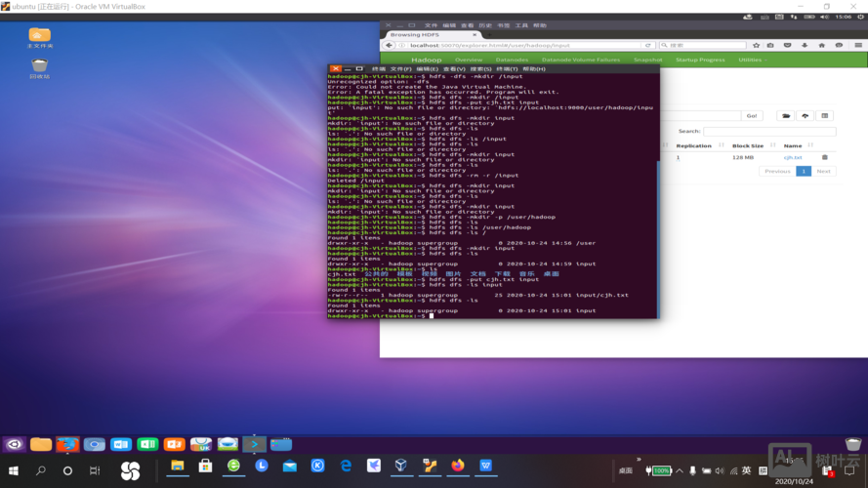Click the Next pagination button
This screenshot has height=488, width=868.
tap(823, 171)
